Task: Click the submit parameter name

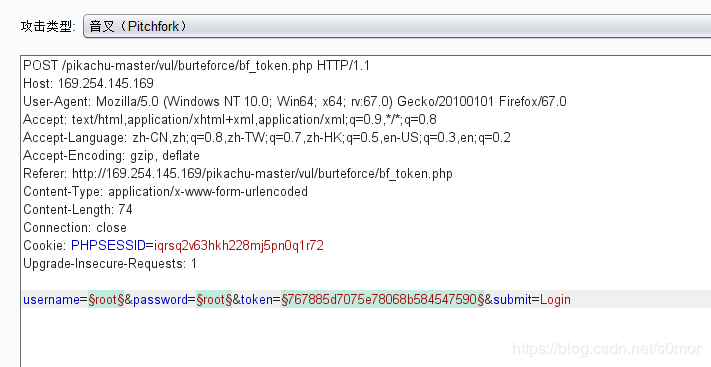Action: 512,299
